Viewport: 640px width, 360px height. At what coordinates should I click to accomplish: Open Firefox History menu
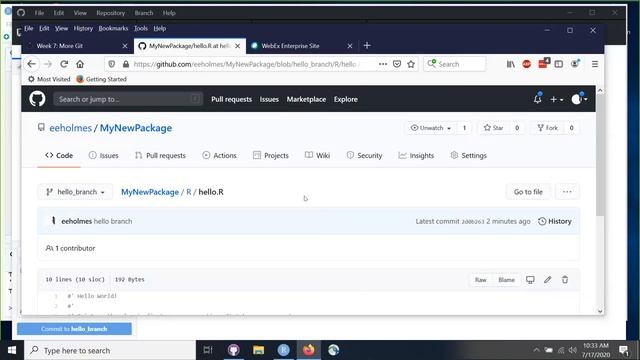83,28
